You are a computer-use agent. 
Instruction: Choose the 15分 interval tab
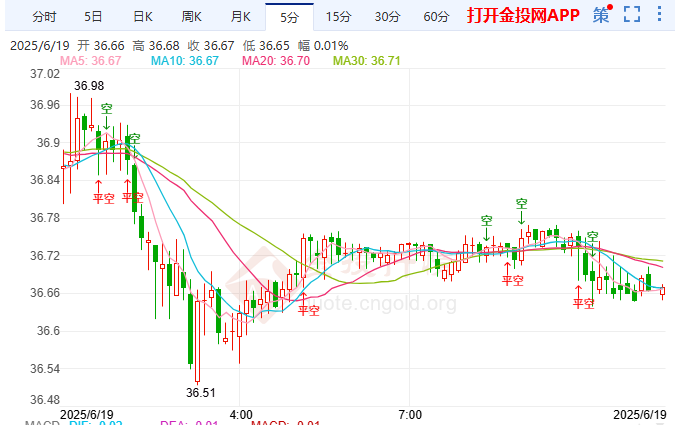click(x=338, y=17)
